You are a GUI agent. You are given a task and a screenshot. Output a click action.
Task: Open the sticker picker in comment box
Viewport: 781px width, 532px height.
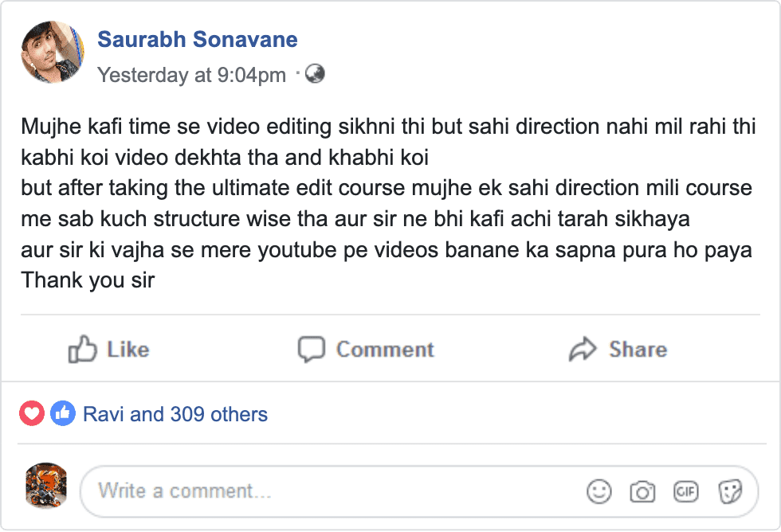(729, 491)
